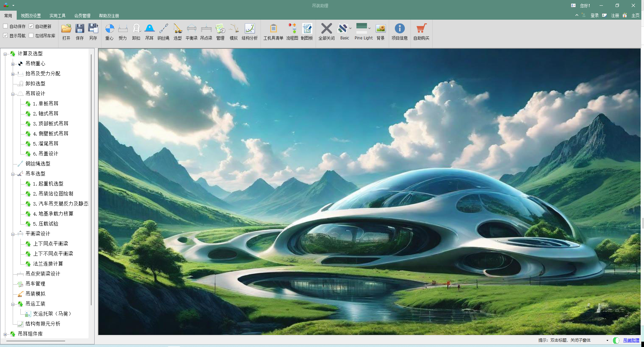Click the 管理 crane management icon
Screen dimensions: 644x347
tap(220, 32)
